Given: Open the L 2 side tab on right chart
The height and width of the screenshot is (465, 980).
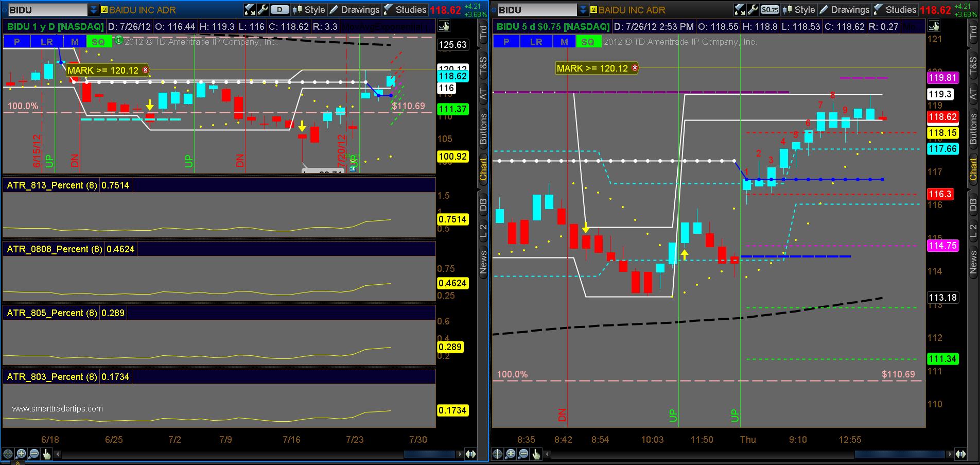Looking at the screenshot, I should pyautogui.click(x=973, y=230).
